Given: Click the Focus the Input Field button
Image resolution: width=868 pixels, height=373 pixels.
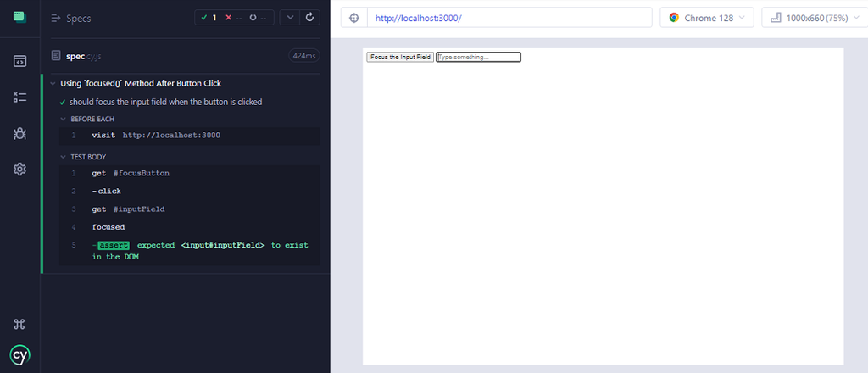Looking at the screenshot, I should 400,57.
